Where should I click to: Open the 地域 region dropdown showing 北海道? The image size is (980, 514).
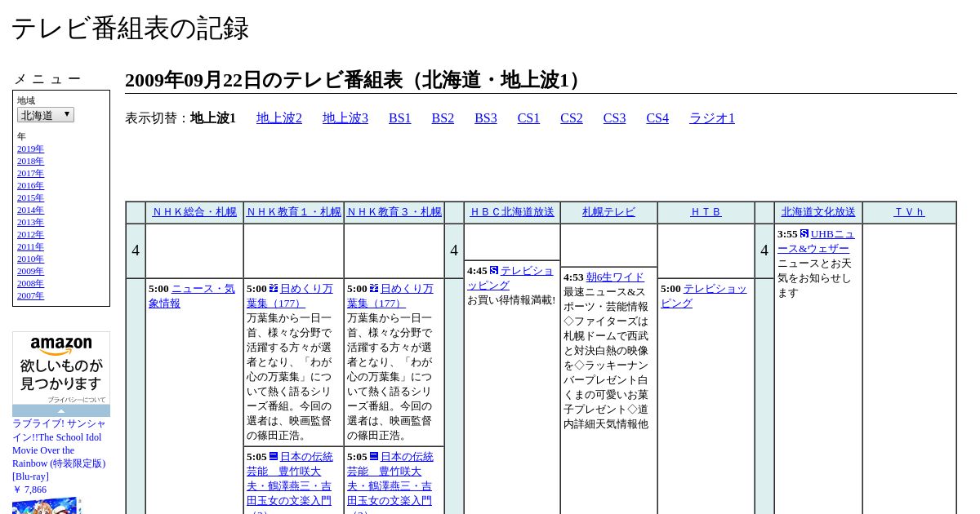pyautogui.click(x=46, y=115)
